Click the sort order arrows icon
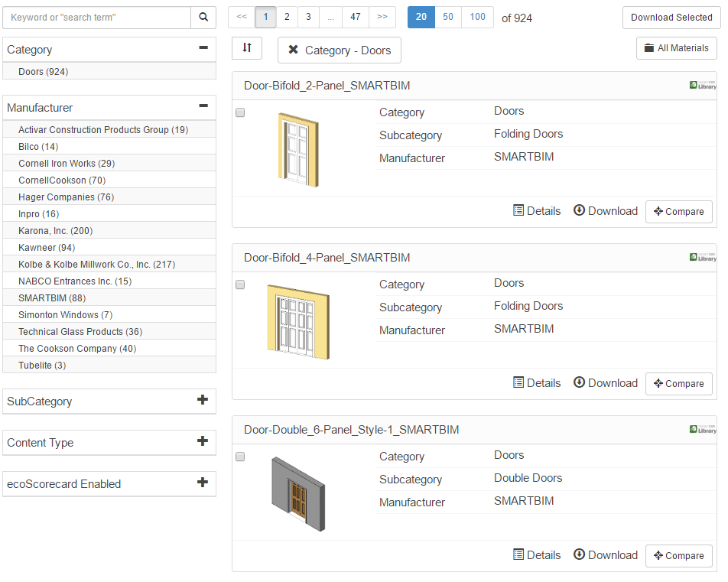 [x=247, y=48]
